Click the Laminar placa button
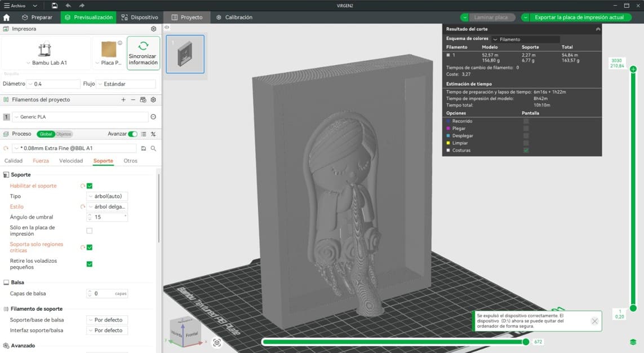 point(491,17)
